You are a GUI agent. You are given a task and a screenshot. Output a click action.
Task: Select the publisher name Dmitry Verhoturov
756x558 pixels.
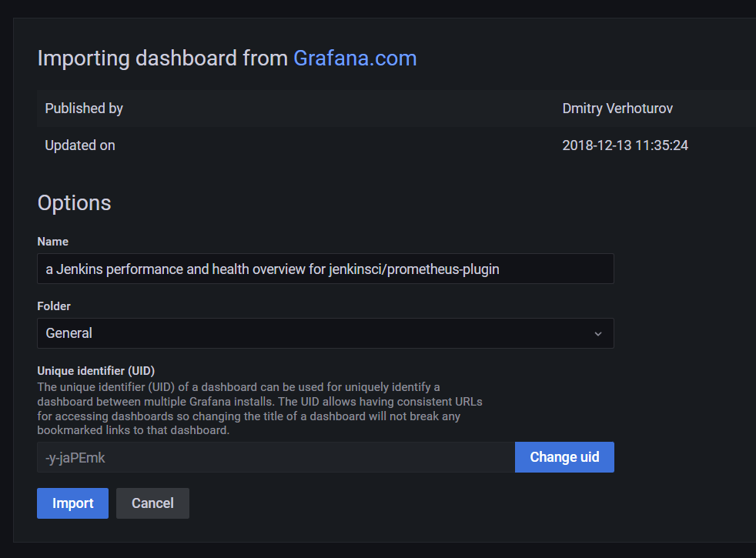[x=617, y=108]
